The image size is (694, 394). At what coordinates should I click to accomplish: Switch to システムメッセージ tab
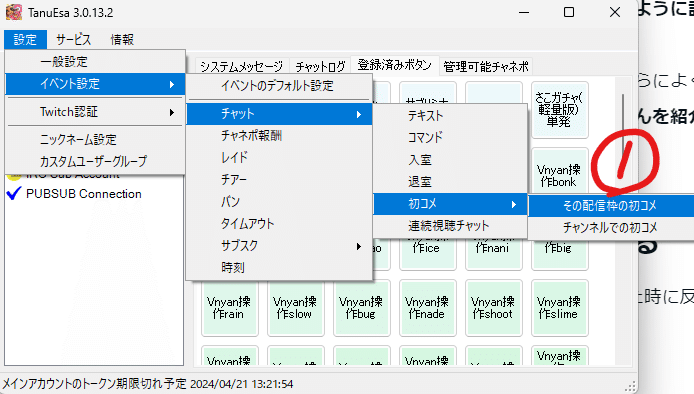click(x=242, y=66)
